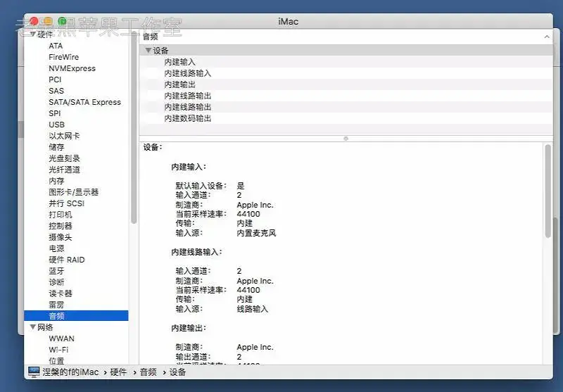Select the 内建输入 device row
Image resolution: width=563 pixels, height=392 pixels.
click(346, 62)
